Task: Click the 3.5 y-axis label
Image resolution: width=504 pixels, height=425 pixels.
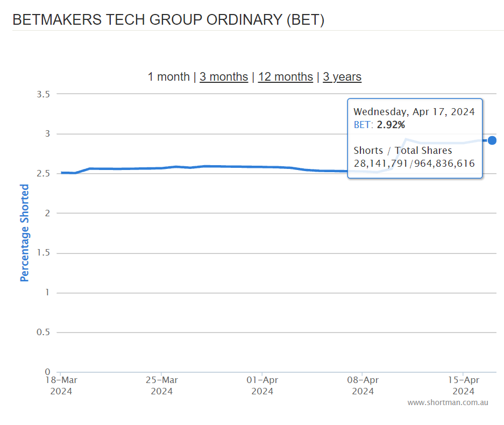Action: click(x=43, y=94)
